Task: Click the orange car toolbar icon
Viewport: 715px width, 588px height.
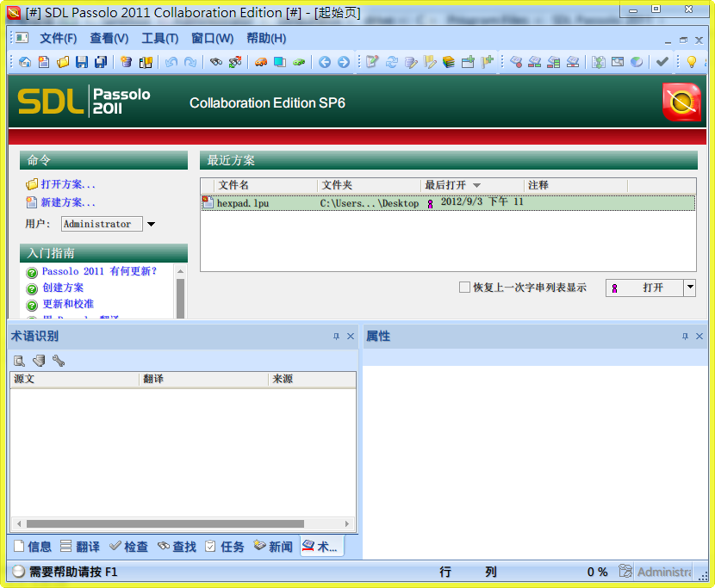Action: (261, 62)
